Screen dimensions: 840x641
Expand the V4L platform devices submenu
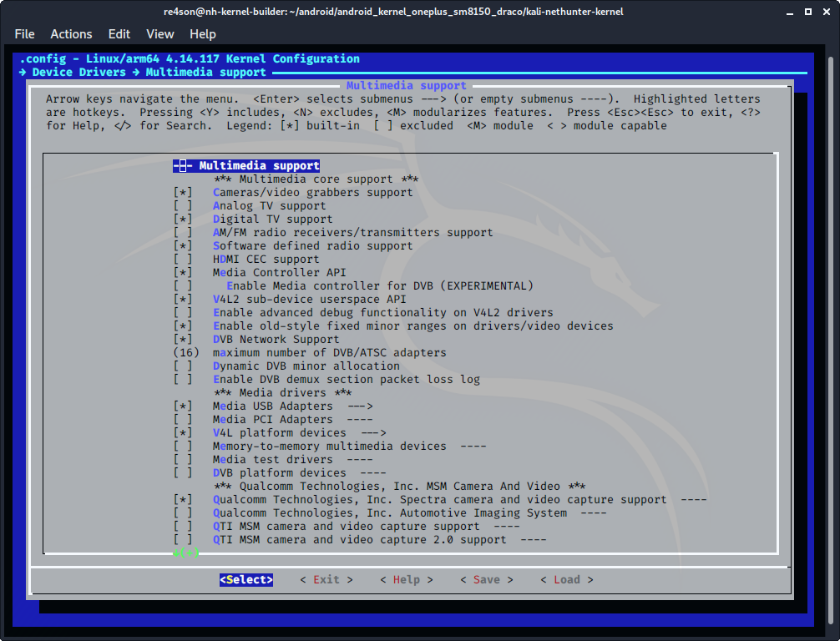pyautogui.click(x=299, y=433)
